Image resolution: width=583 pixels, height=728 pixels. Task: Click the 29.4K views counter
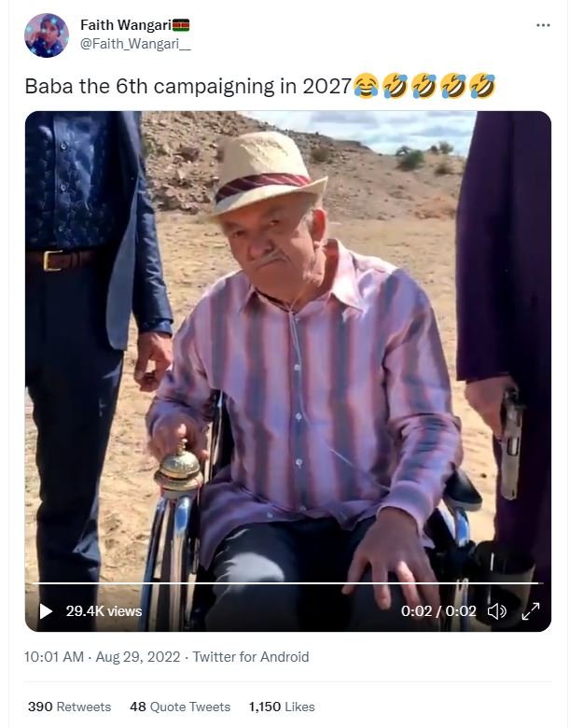104,611
